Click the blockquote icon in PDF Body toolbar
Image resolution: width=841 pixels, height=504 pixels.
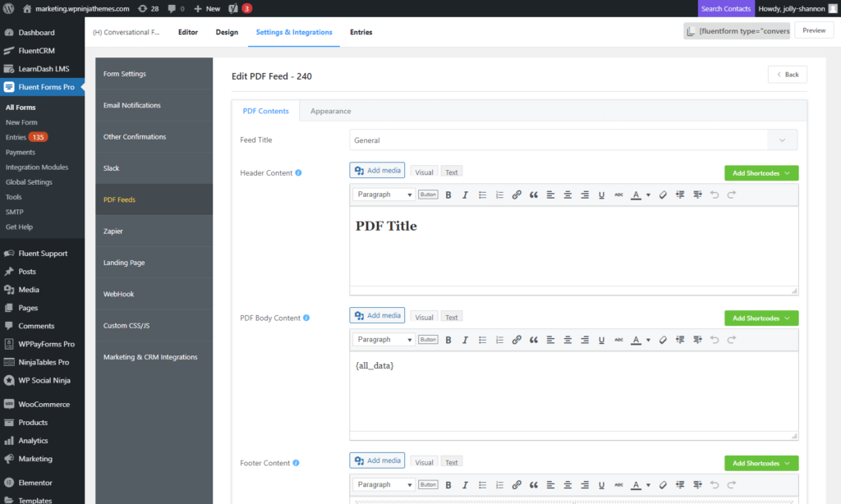[x=534, y=339]
